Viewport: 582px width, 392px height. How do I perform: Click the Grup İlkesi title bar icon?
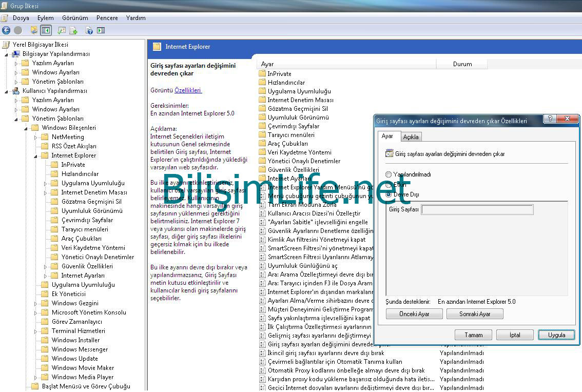[4, 6]
